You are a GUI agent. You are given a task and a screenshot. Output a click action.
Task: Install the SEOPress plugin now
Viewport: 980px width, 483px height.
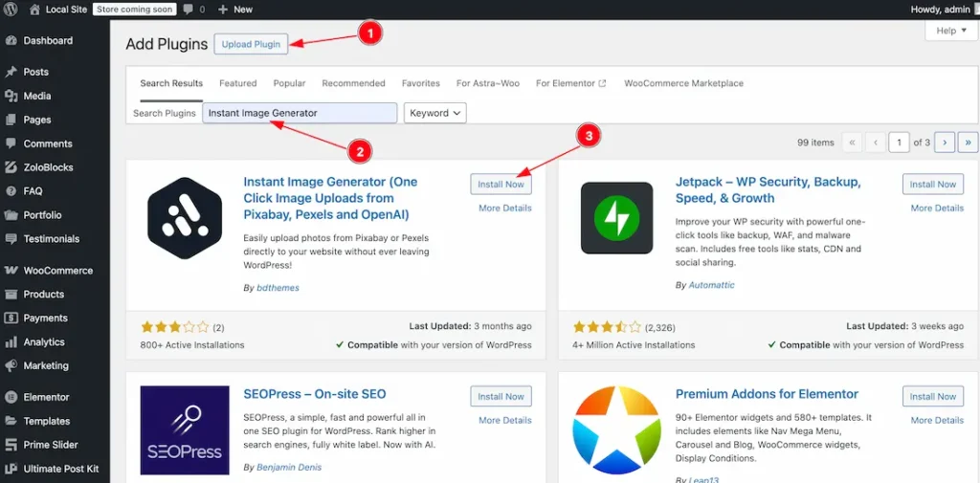501,397
